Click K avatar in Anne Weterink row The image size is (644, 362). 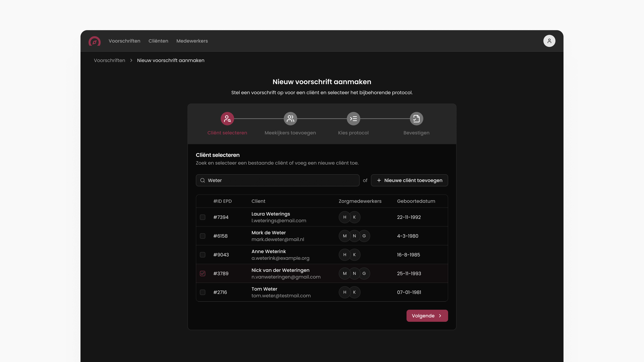tap(355, 255)
